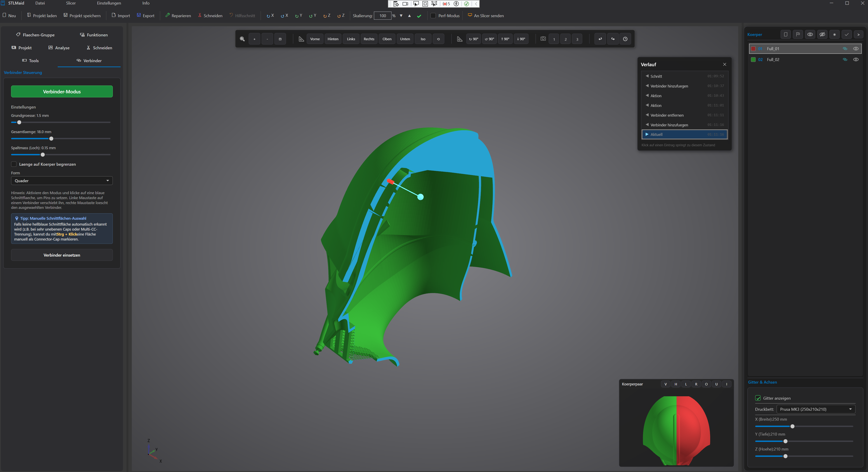Screen dimensions: 868x472
Task: Open the Datei menu
Action: click(40, 3)
